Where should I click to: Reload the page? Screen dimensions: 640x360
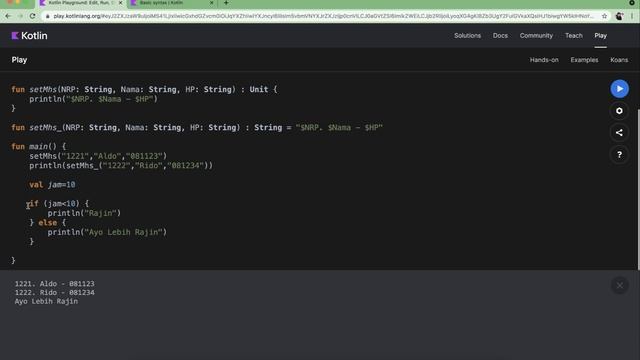pyautogui.click(x=32, y=16)
